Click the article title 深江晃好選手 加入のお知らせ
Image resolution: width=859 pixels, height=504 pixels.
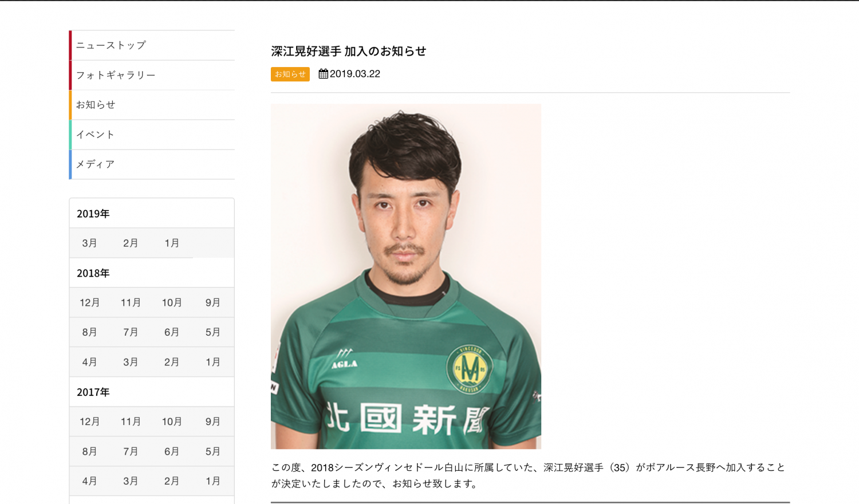click(x=349, y=51)
